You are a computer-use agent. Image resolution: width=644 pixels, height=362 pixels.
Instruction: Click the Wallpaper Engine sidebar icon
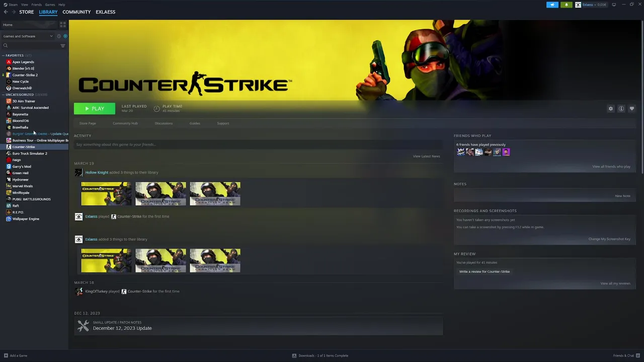pos(9,219)
